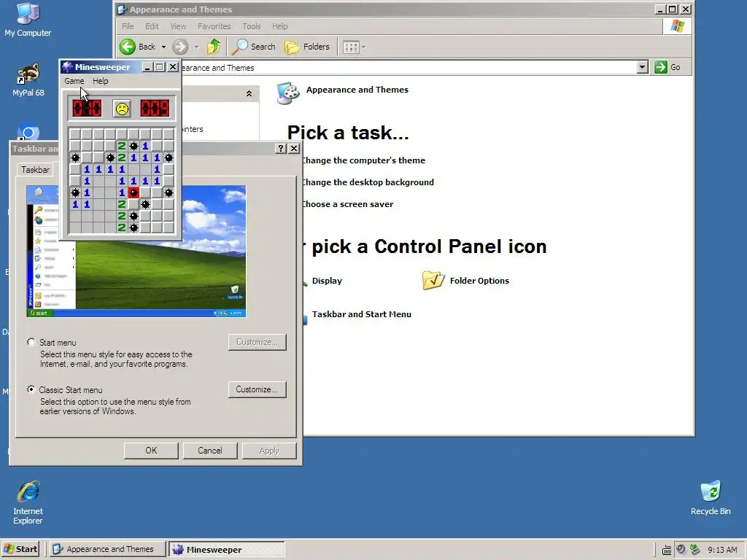Click the green Go arrow button
Viewport: 747px width, 560px height.
click(x=661, y=67)
